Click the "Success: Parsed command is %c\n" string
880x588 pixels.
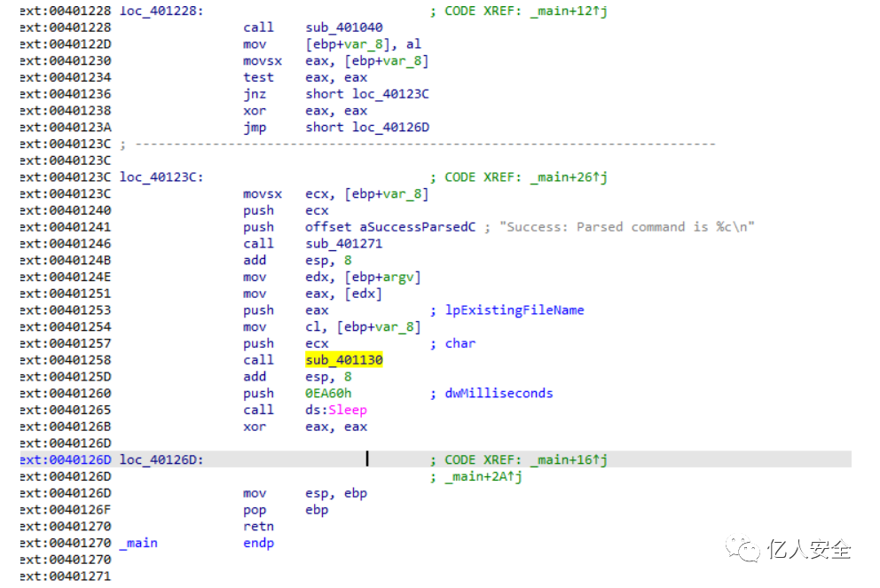click(627, 227)
